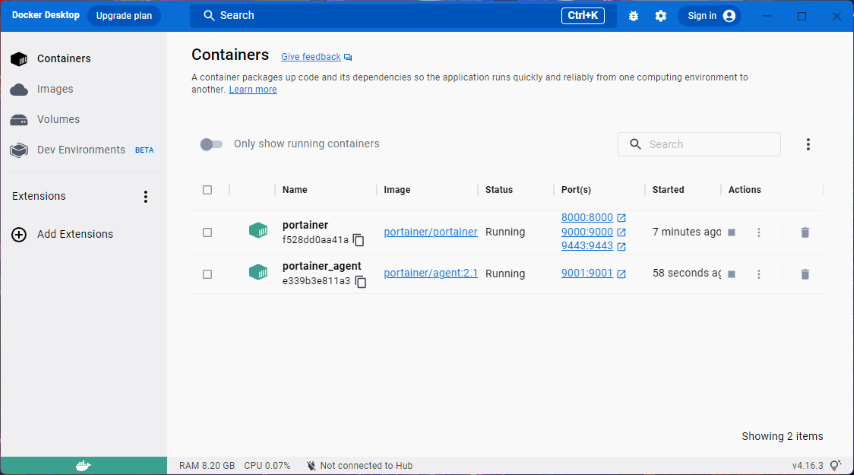Click the portainer_agent container name
The height and width of the screenshot is (475, 854).
coord(321,266)
